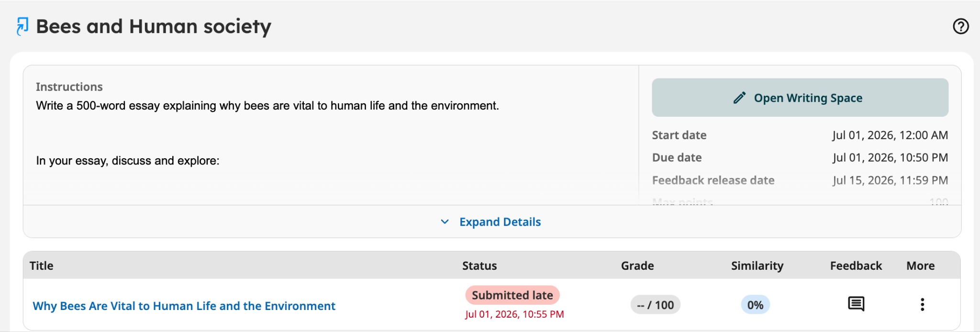The height and width of the screenshot is (332, 980).
Task: Click the Jul 01, 2026, 12:00 AM value
Action: (890, 135)
